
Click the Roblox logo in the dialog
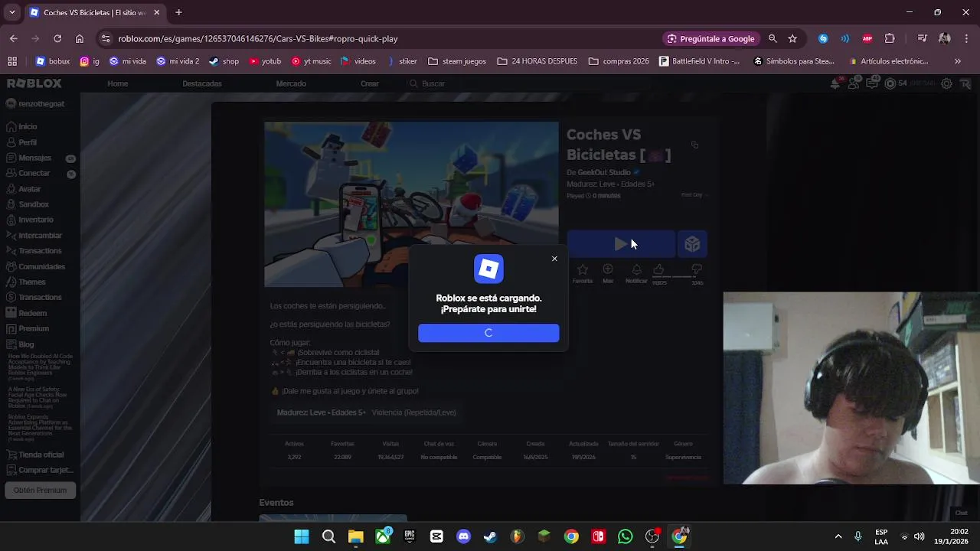click(x=488, y=269)
